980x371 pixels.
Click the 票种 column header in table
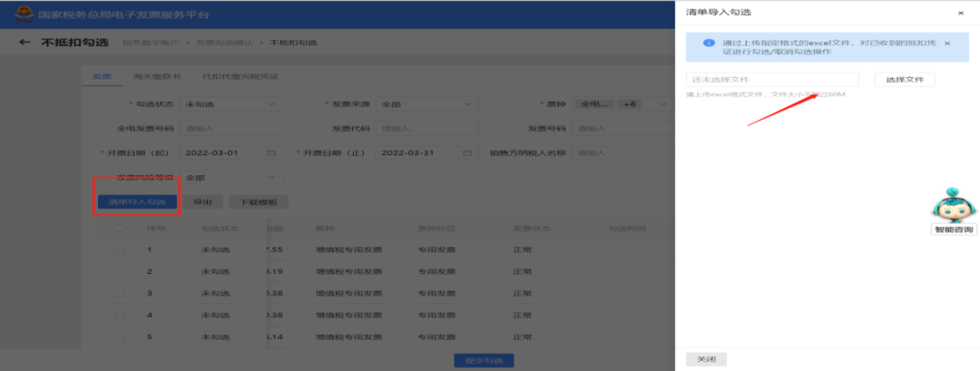pyautogui.click(x=325, y=229)
